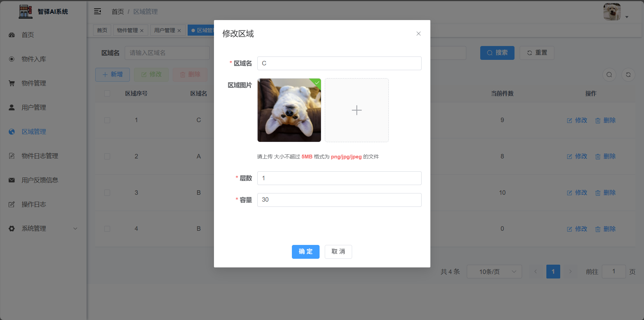Click the 首页 dashboard sidebar icon
644x320 pixels.
12,35
